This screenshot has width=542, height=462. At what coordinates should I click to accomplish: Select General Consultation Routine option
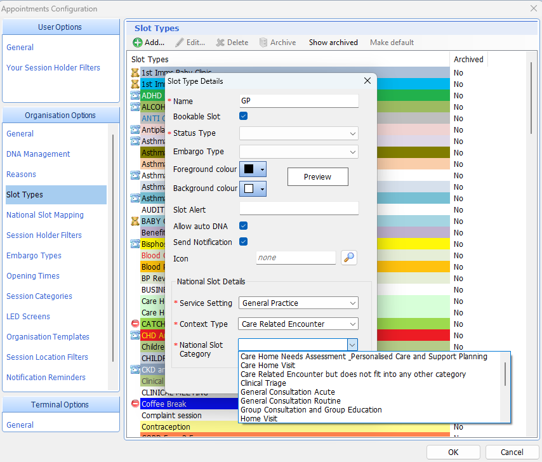click(290, 401)
